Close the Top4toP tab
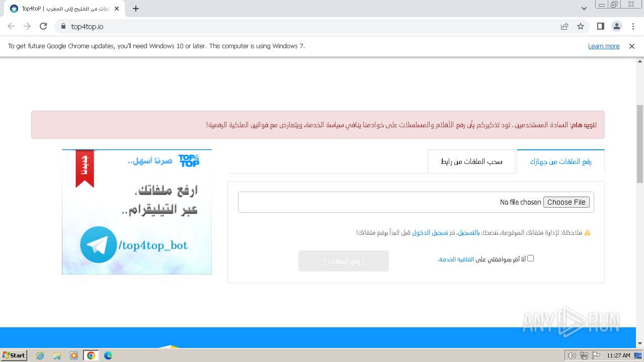The image size is (644, 362). point(117,9)
